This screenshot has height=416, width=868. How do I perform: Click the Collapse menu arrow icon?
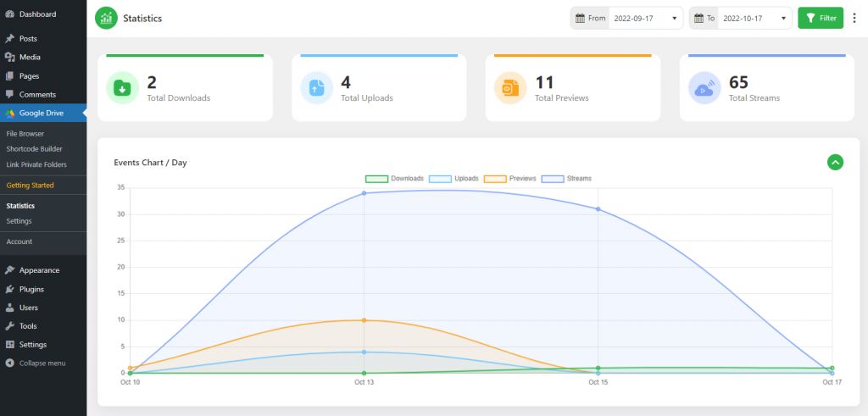point(9,363)
